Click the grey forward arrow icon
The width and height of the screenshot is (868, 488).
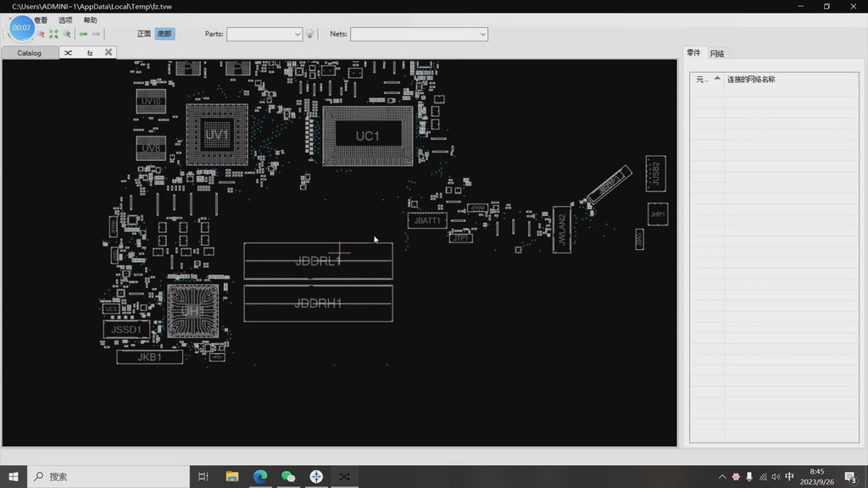pos(97,35)
